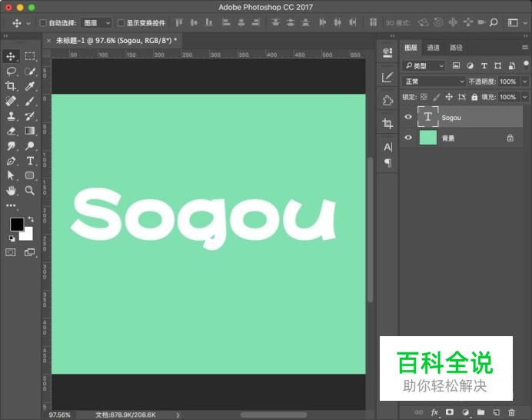532x420 pixels.
Task: Switch to the 路径 tab
Action: tap(456, 48)
